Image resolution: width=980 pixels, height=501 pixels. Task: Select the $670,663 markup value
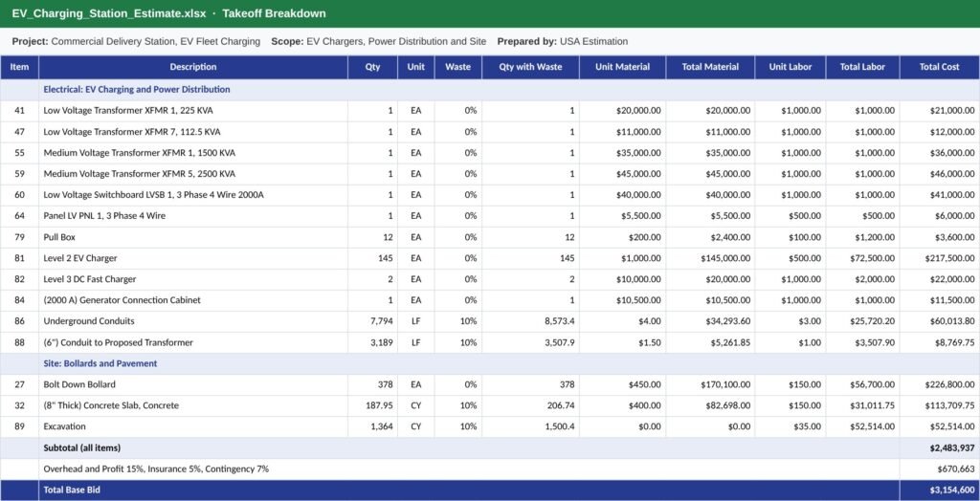tap(956, 468)
